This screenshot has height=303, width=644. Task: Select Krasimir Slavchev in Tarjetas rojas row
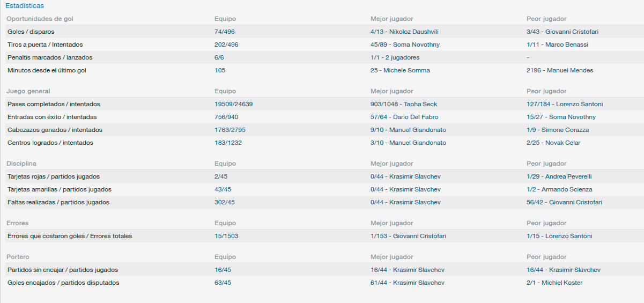[x=415, y=176]
